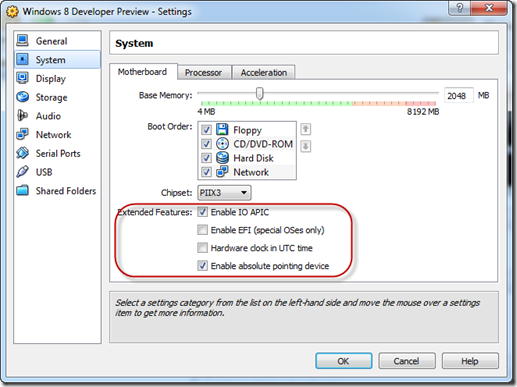Click the Cancel button
Viewport: 517px width, 387px height.
pos(407,361)
